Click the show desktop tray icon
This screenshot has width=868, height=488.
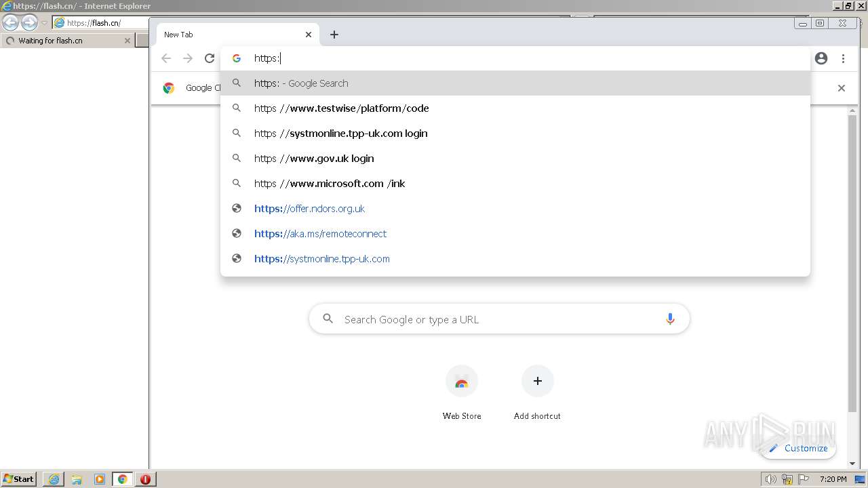click(x=860, y=479)
